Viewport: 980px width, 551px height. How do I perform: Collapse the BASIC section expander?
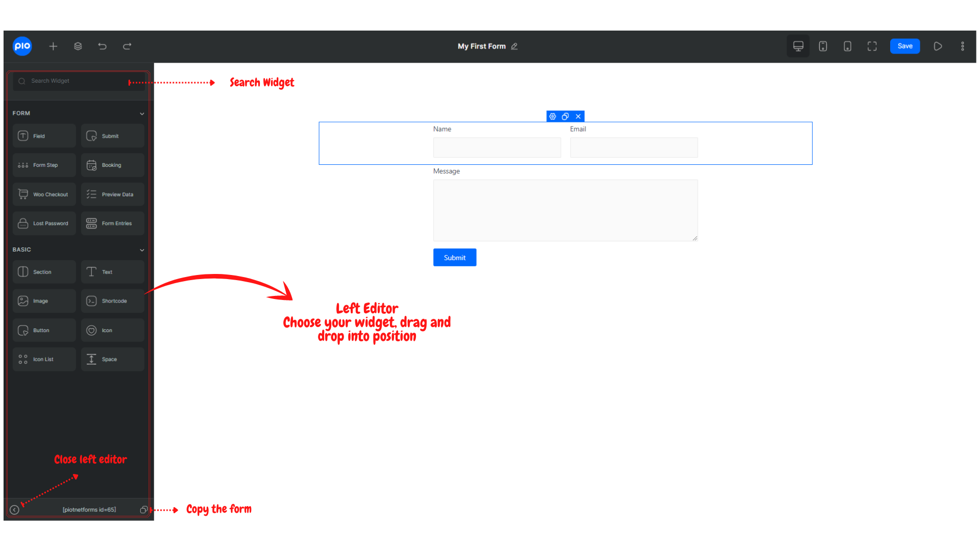pyautogui.click(x=141, y=249)
